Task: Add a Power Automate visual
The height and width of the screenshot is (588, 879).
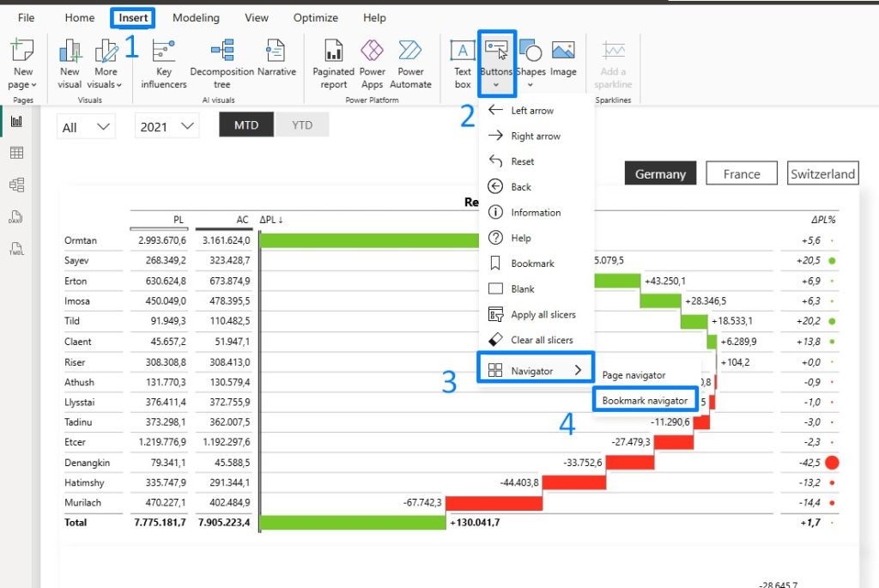Action: 410,64
